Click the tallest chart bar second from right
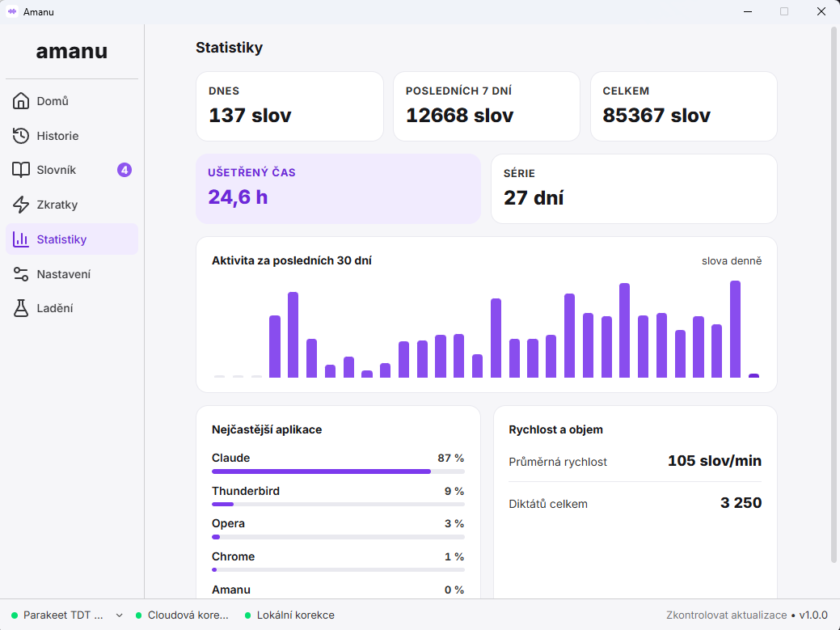This screenshot has width=840, height=630. 735,329
